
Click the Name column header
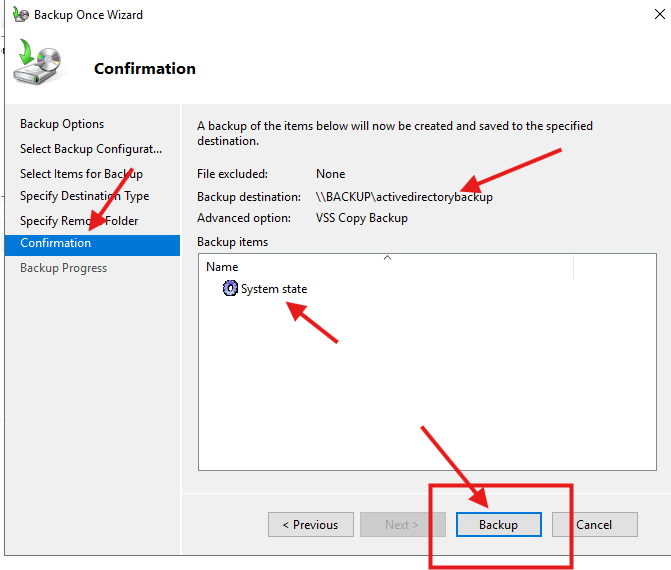coord(222,267)
